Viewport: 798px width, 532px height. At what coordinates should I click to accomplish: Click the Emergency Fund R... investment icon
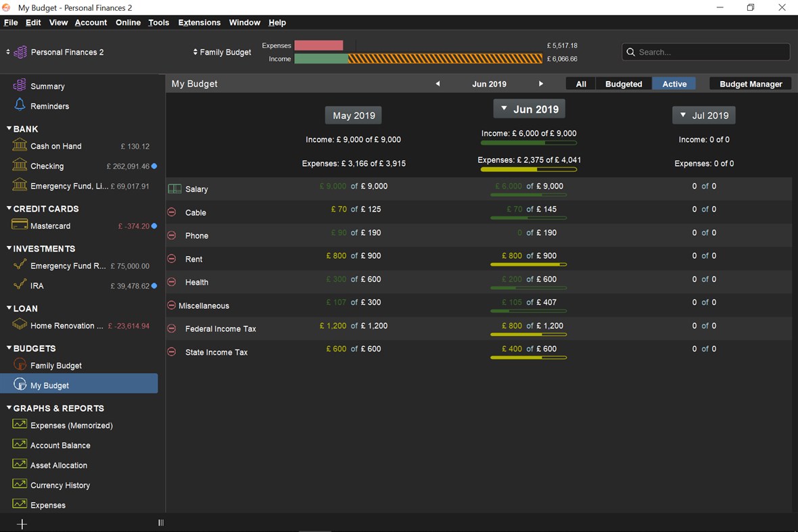pos(20,264)
